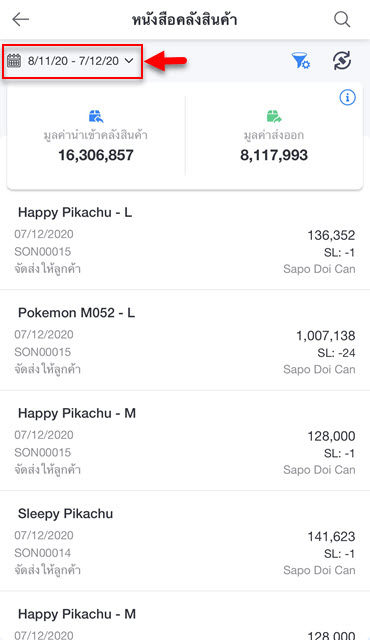Open order SON00014 link
This screenshot has width=370, height=640.
coord(42,553)
